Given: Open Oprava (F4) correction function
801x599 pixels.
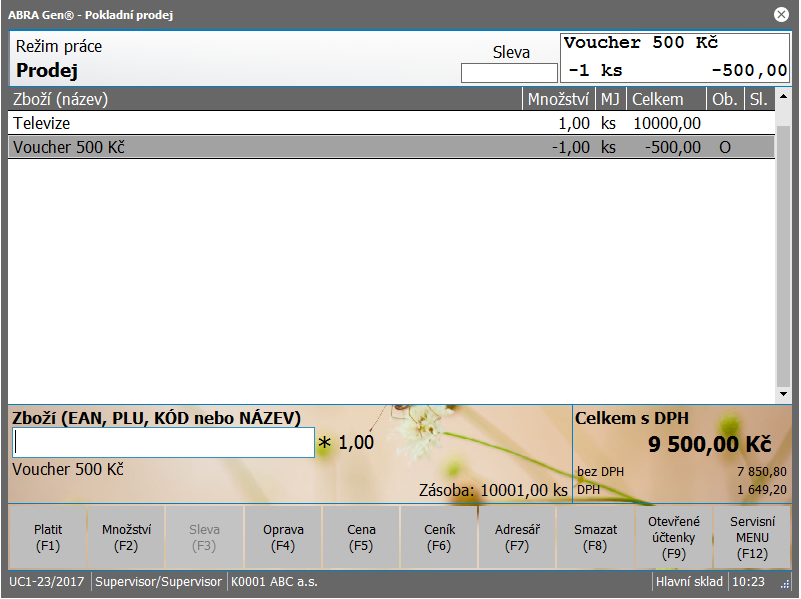Looking at the screenshot, I should [283, 537].
